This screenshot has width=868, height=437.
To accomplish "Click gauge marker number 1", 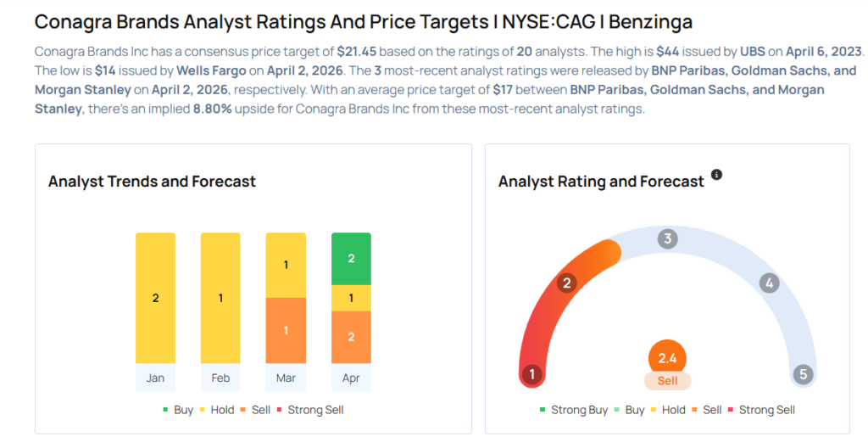I will click(532, 374).
